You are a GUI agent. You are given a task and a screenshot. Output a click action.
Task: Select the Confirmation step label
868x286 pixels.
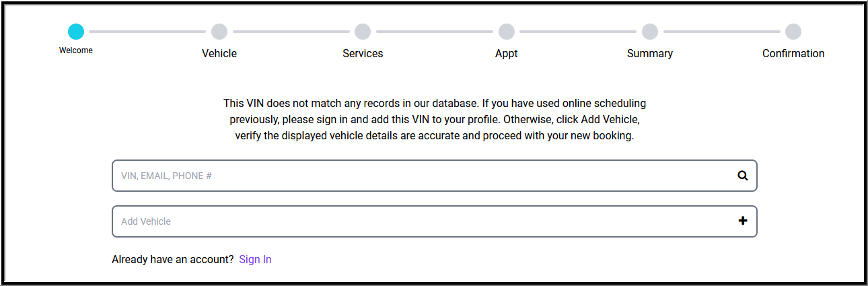[793, 54]
